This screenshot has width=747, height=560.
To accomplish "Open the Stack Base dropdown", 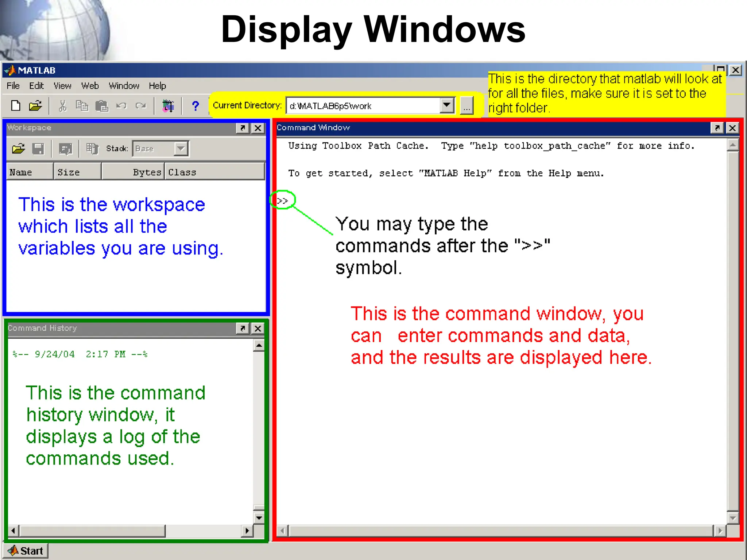I will pos(181,149).
